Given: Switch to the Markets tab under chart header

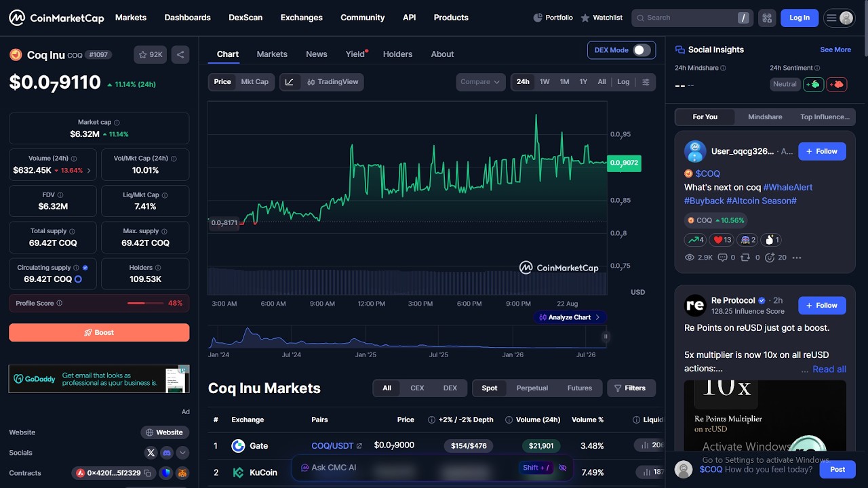Looking at the screenshot, I should pyautogui.click(x=272, y=54).
